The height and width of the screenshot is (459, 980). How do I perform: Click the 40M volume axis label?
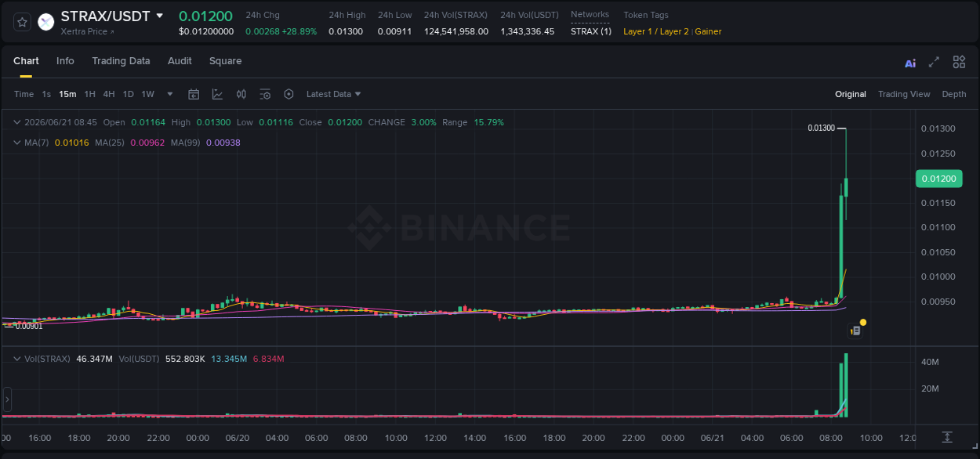tap(931, 363)
